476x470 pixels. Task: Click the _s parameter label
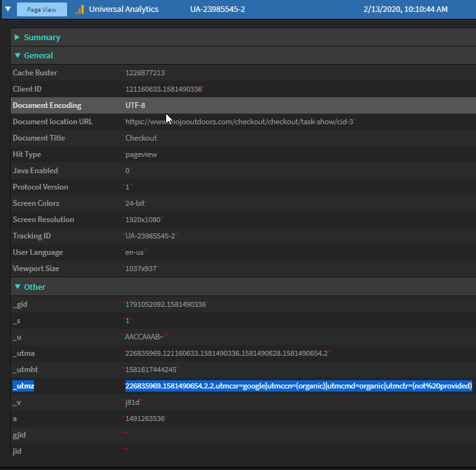(17, 321)
